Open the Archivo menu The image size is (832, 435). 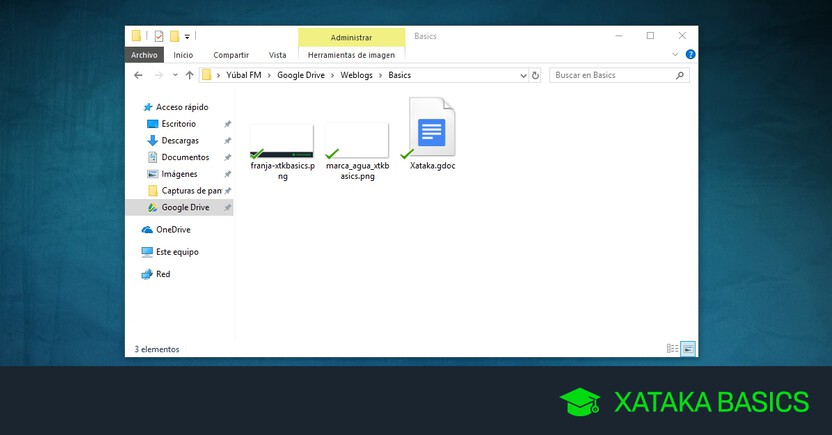point(143,55)
